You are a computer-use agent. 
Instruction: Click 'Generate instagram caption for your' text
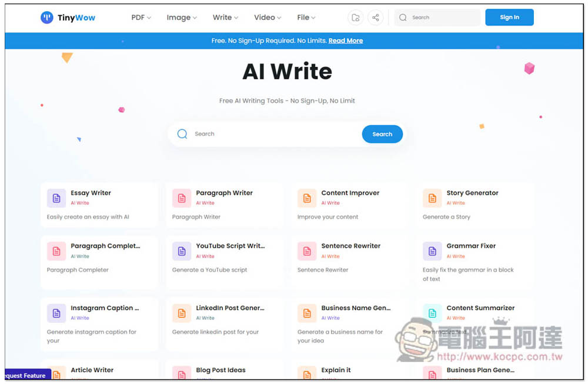point(91,336)
